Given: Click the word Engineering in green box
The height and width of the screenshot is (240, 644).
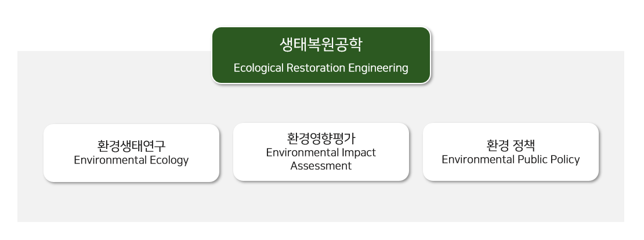Looking at the screenshot, I should click(378, 68).
